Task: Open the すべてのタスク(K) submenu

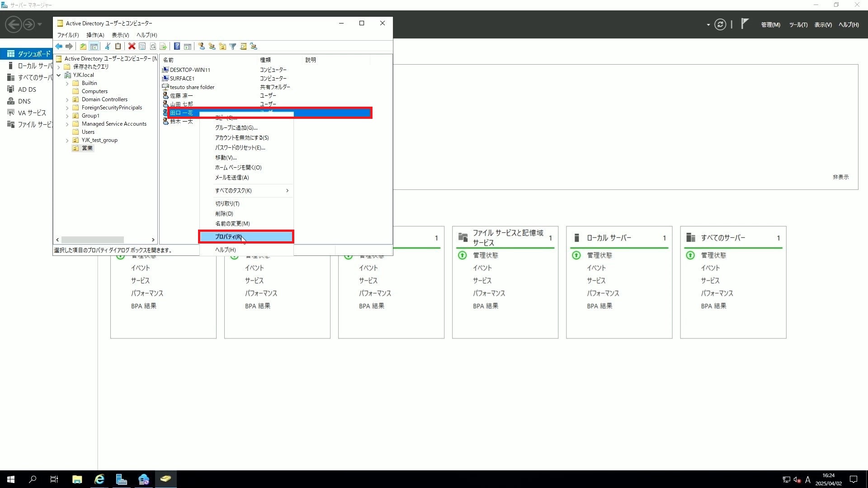Action: point(246,191)
